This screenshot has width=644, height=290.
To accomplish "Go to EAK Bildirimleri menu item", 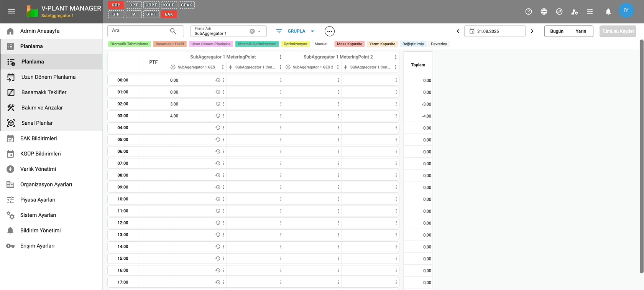I will pyautogui.click(x=38, y=138).
